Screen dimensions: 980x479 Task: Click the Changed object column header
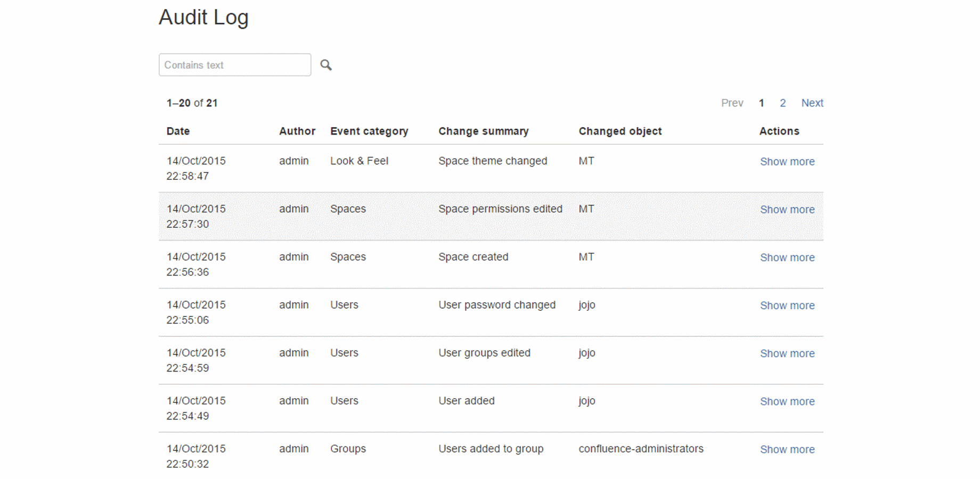pos(620,131)
